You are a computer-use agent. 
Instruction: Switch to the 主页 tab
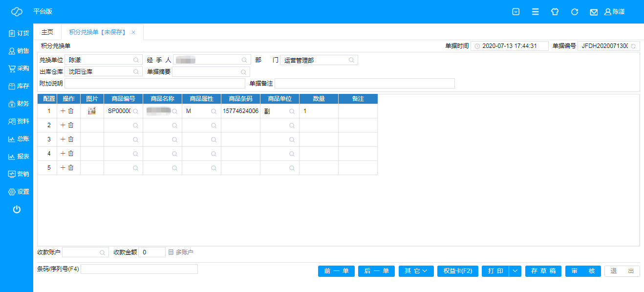click(47, 32)
